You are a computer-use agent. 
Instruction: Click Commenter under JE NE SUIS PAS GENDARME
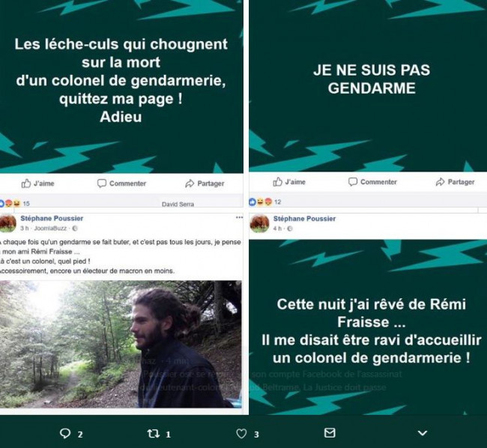pyautogui.click(x=372, y=182)
